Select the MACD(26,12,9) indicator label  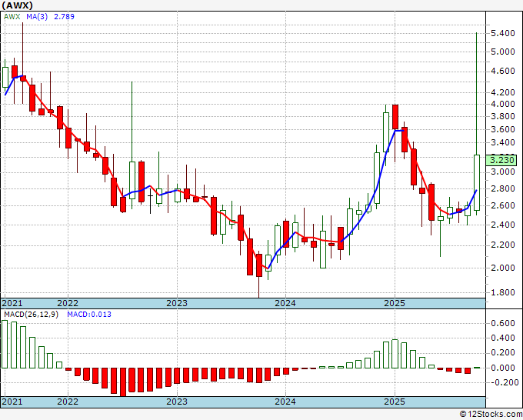click(32, 315)
